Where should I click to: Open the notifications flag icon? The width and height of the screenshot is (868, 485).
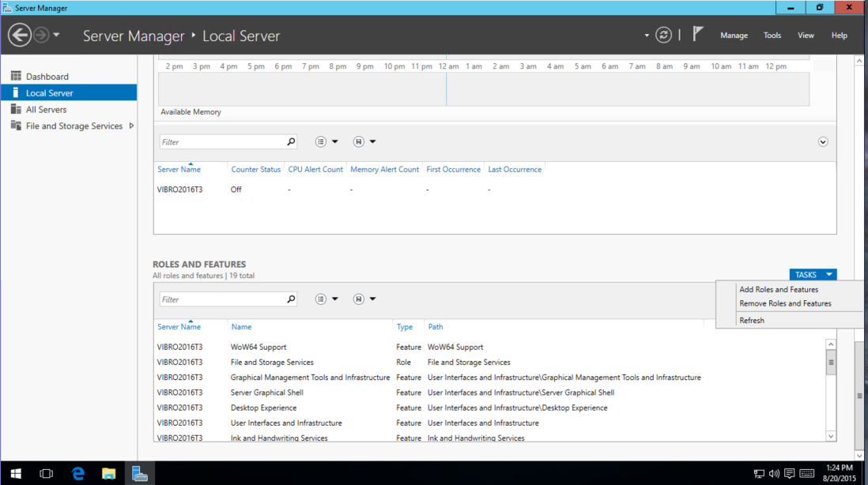click(697, 34)
